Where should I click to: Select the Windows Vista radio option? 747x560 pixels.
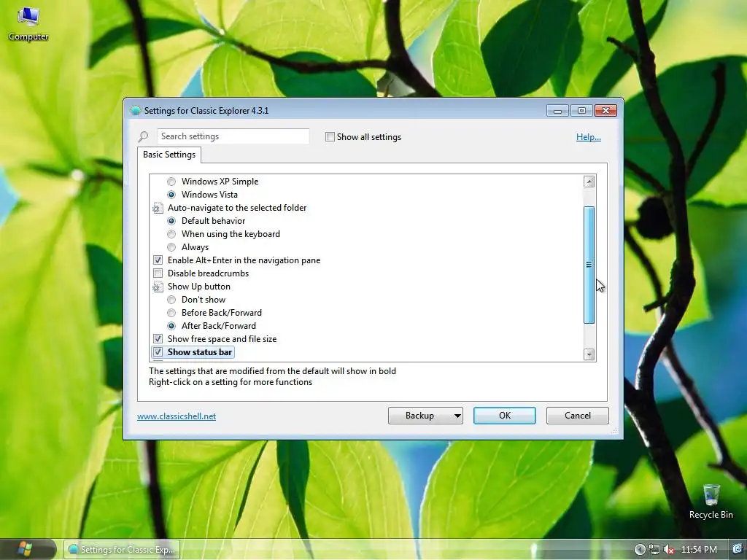pyautogui.click(x=171, y=195)
